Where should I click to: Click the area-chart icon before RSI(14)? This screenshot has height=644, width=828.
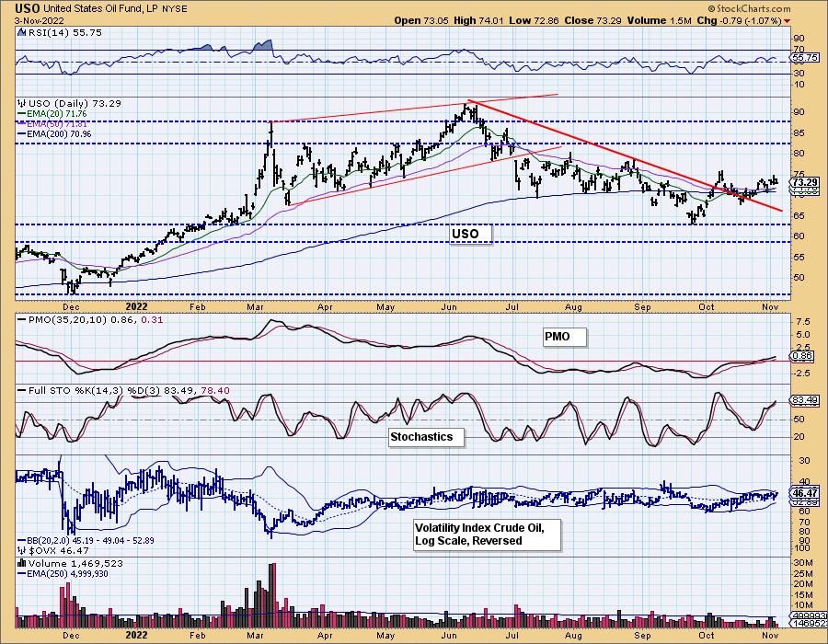[x=21, y=32]
